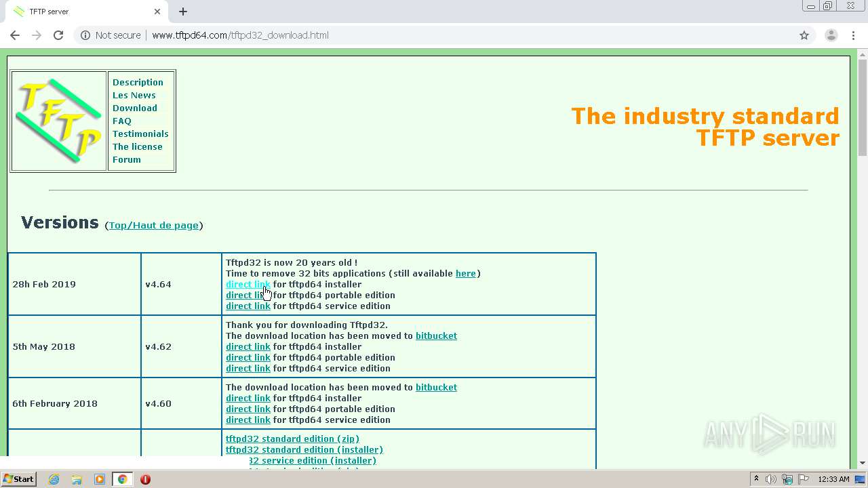Select the 'v4.60' version cell
The width and height of the screenshot is (868, 488).
[181, 403]
